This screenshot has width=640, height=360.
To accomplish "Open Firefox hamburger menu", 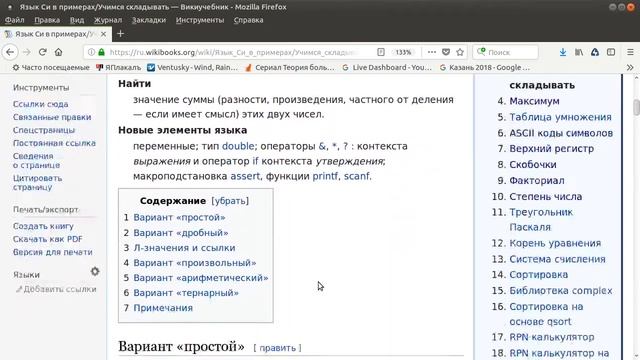I will click(630, 52).
